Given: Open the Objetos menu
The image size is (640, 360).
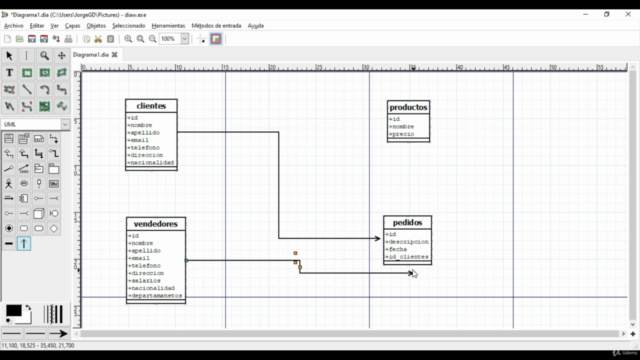Looking at the screenshot, I should (x=96, y=26).
